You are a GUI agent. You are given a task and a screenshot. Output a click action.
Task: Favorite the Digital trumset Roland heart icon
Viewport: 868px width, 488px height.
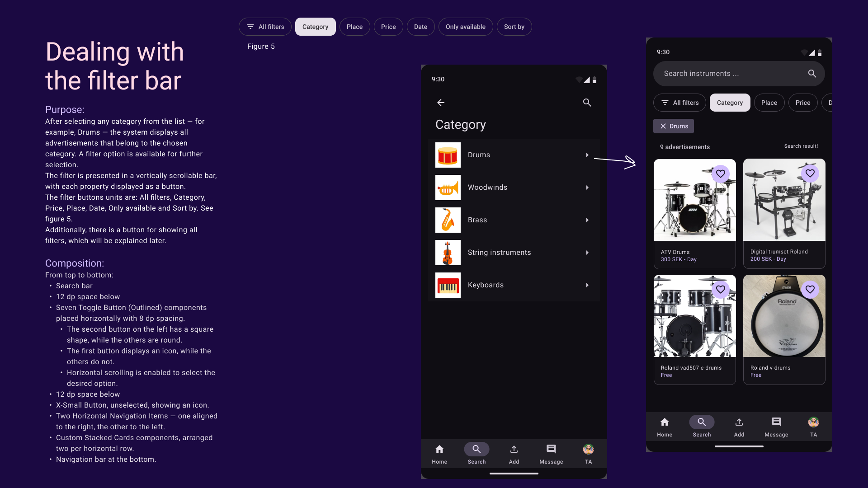(x=810, y=173)
